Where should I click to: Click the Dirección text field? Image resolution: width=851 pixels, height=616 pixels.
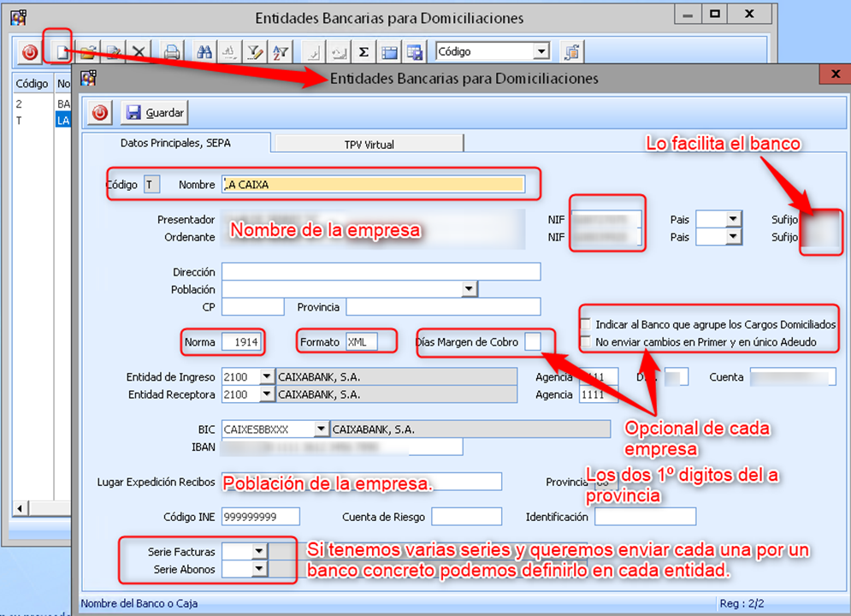tap(381, 272)
